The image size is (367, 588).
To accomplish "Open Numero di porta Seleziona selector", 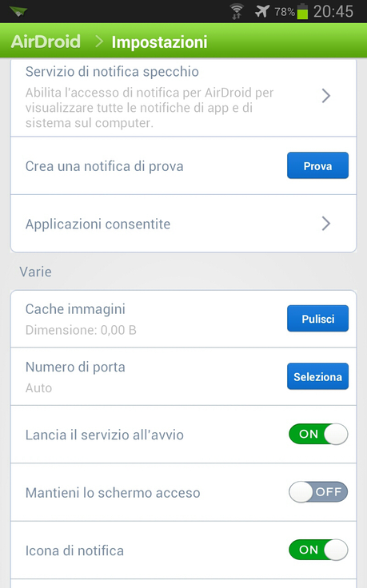I will [x=318, y=376].
